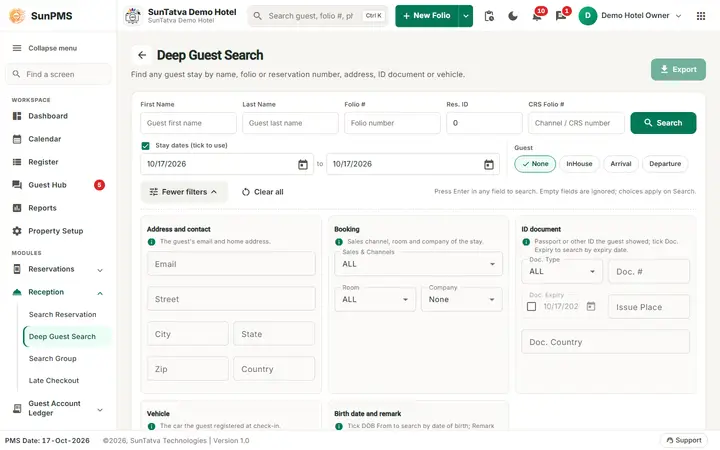Open messages icon with 1 badge
Screen dimensions: 720x450
561,16
